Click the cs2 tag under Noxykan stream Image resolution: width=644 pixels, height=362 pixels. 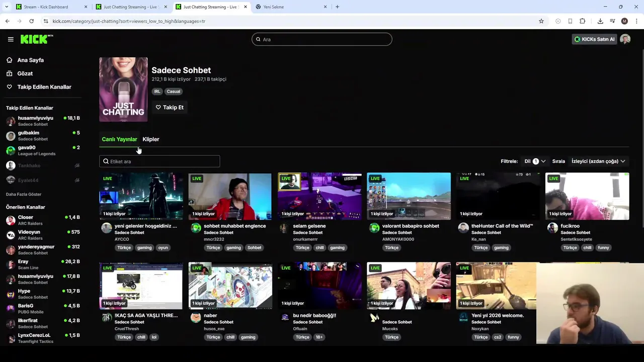click(498, 337)
